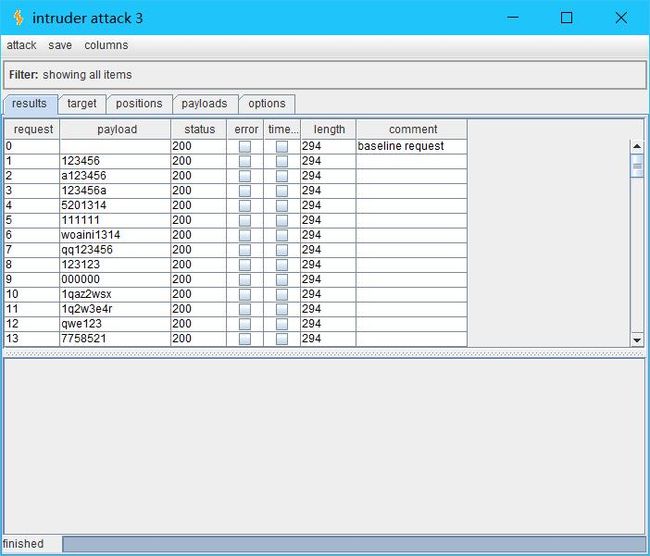Screen dimensions: 650x556
Task: Switch to the options tab
Action: tap(267, 104)
